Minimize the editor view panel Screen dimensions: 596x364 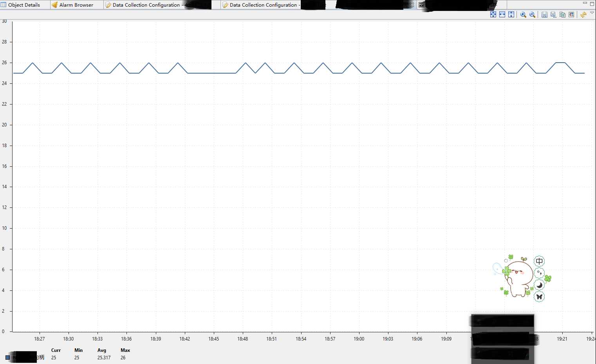[x=585, y=3]
